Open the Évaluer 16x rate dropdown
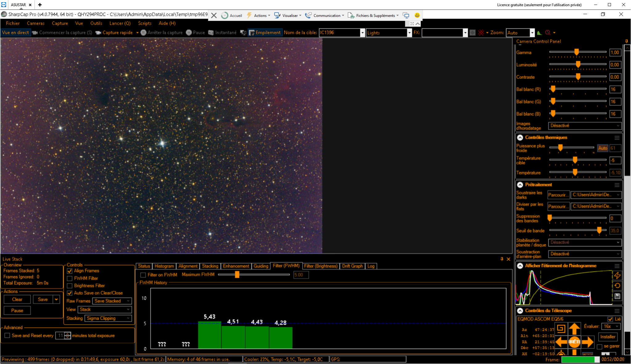This screenshot has height=364, width=631. [x=611, y=326]
